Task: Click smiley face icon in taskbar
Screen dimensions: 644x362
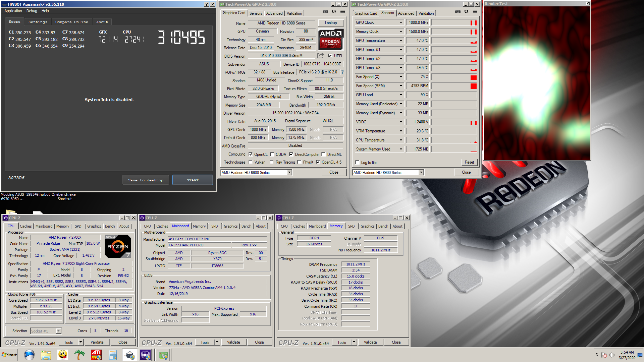Action: coord(63,355)
